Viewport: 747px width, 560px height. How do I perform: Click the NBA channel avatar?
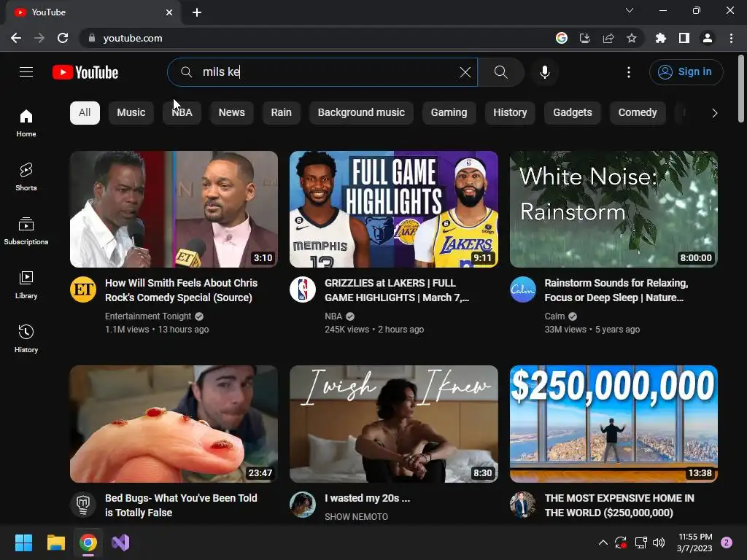pos(303,289)
